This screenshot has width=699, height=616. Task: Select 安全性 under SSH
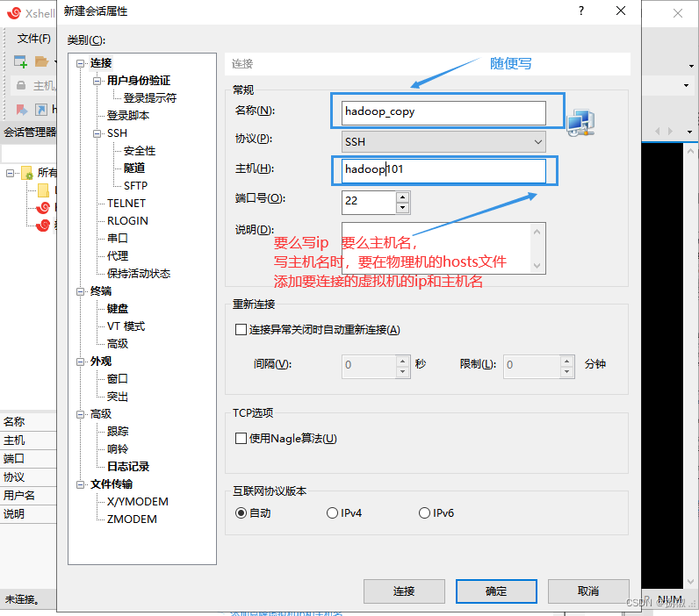[140, 151]
